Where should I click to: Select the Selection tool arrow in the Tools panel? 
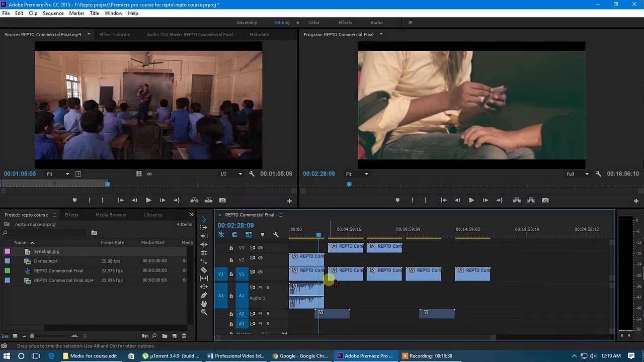(x=204, y=219)
